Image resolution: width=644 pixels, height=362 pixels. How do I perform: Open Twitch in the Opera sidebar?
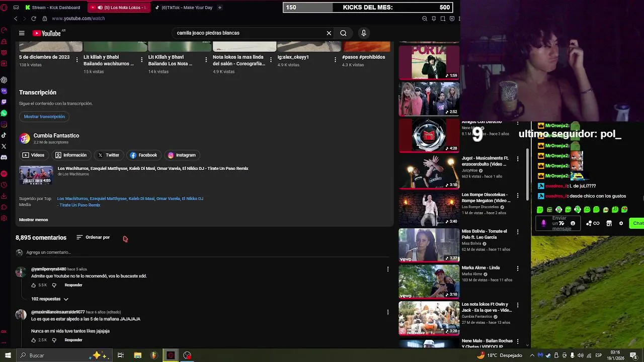4,102
